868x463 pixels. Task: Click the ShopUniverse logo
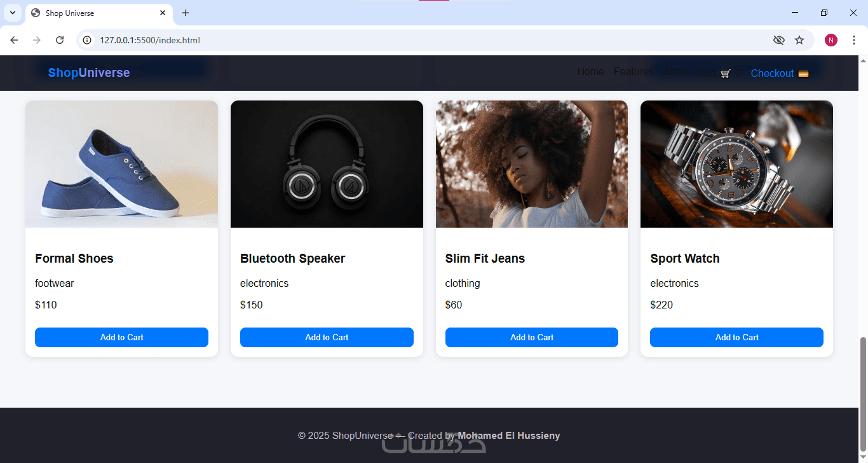click(x=89, y=73)
